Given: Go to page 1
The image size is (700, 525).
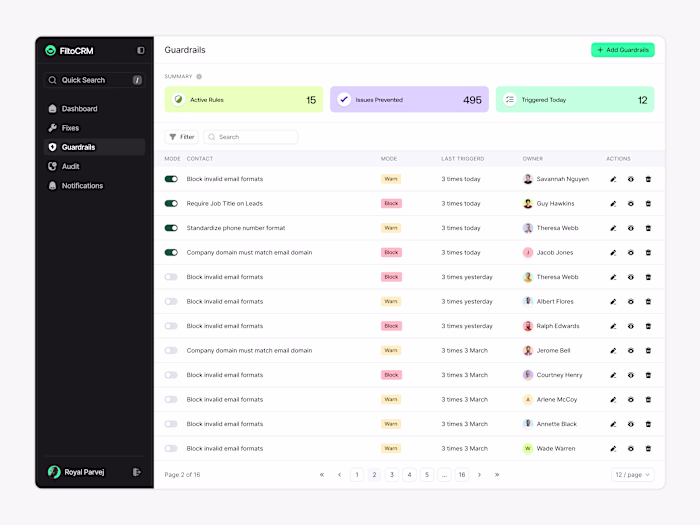Looking at the screenshot, I should [x=357, y=475].
